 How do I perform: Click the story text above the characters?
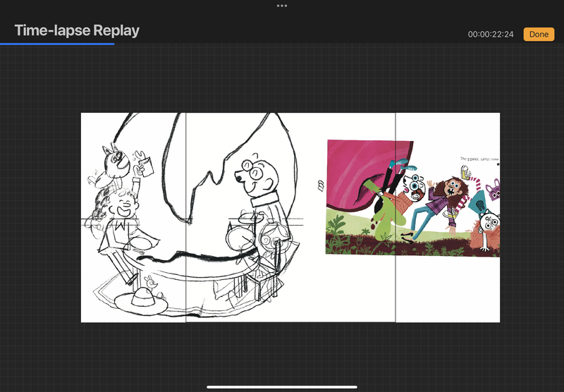(479, 159)
